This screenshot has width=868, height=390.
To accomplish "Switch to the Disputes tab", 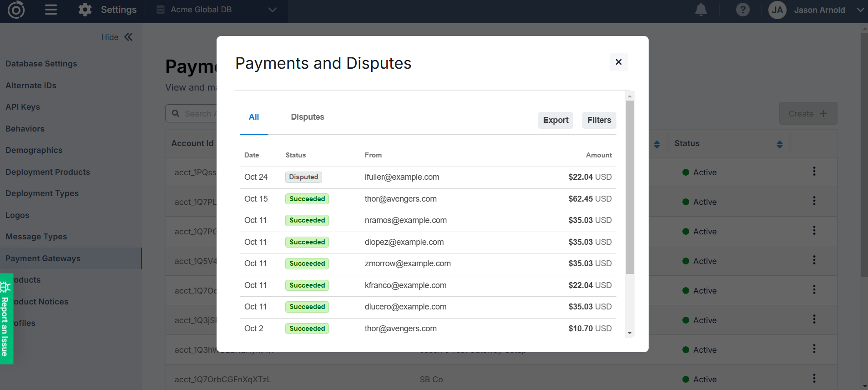I will pos(308,117).
